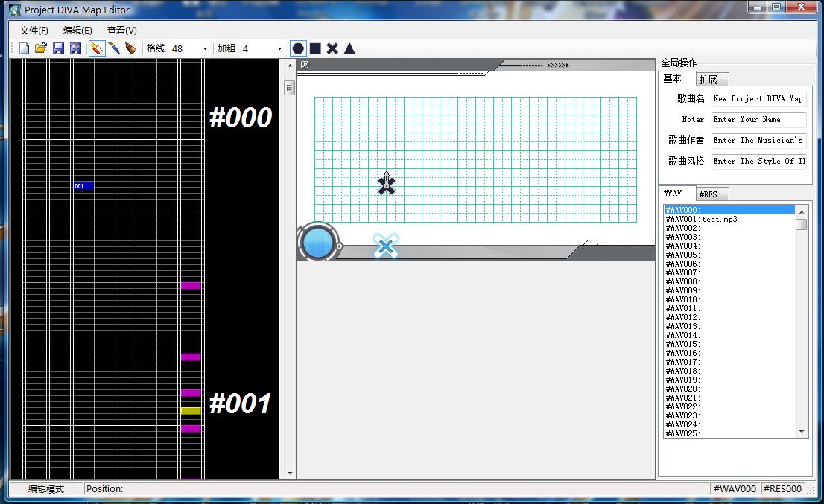Select the magic wand edit tool

tap(97, 49)
